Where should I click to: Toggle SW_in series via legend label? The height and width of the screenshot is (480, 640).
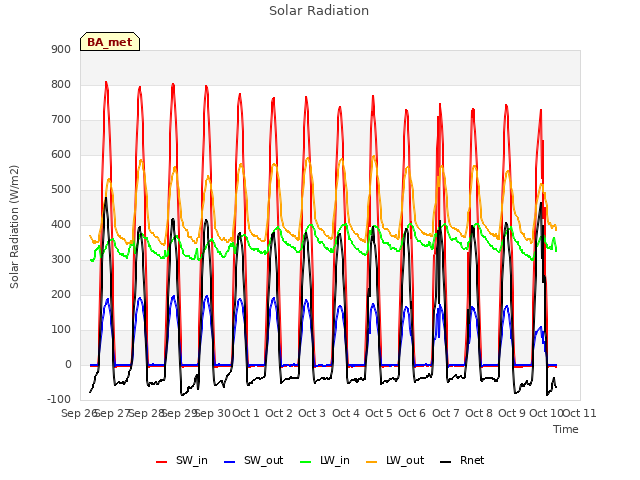click(191, 460)
